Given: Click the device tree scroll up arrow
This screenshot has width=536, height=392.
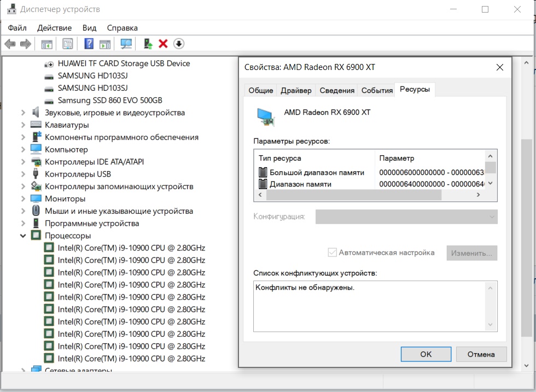Looking at the screenshot, I should (526, 63).
